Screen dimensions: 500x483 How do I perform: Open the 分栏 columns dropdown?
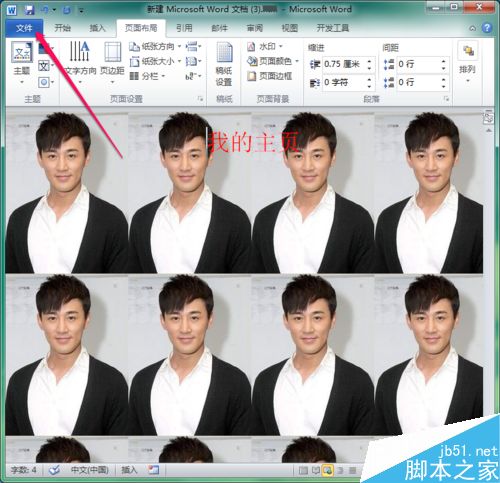pos(147,76)
